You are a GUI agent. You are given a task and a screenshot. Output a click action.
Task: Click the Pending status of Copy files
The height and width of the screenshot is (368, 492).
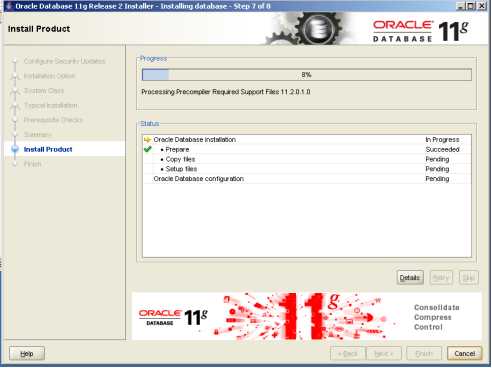437,159
